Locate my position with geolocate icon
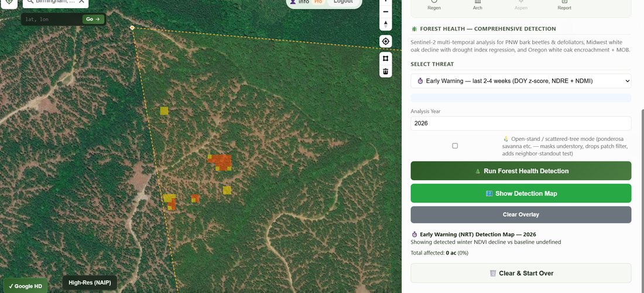The width and height of the screenshot is (644, 293). click(x=385, y=42)
